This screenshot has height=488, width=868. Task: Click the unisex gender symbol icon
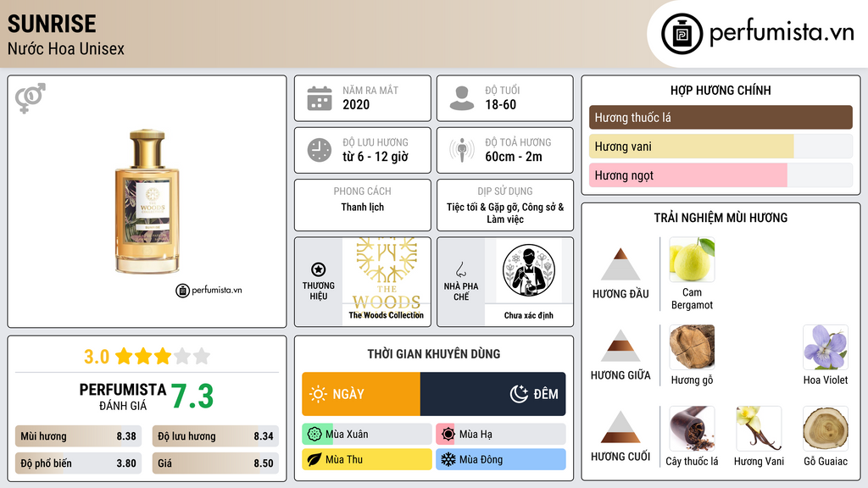click(31, 98)
